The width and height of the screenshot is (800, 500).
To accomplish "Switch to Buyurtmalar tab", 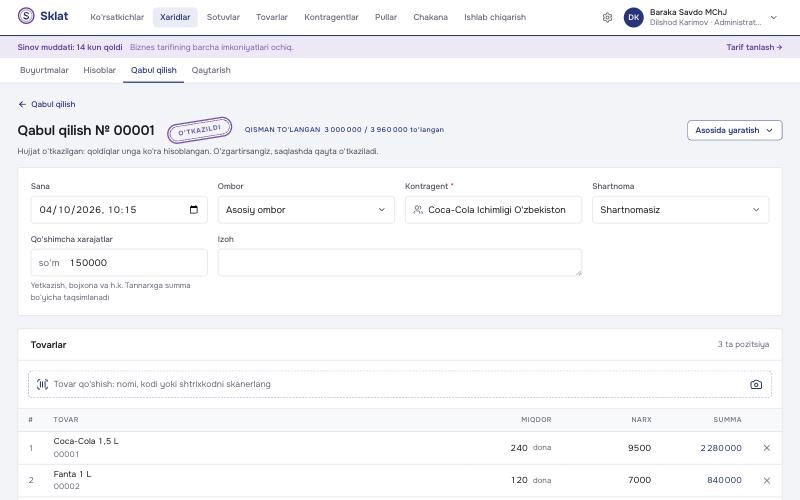I will click(x=44, y=70).
